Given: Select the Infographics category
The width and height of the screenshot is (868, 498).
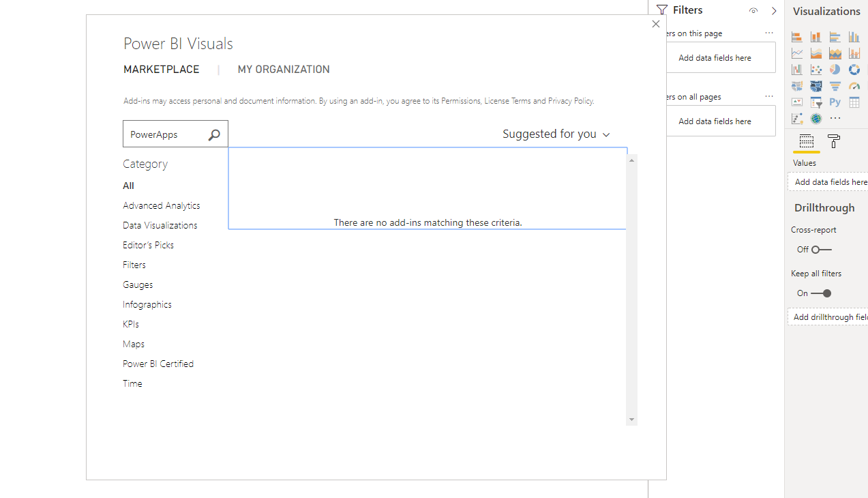Looking at the screenshot, I should [147, 304].
